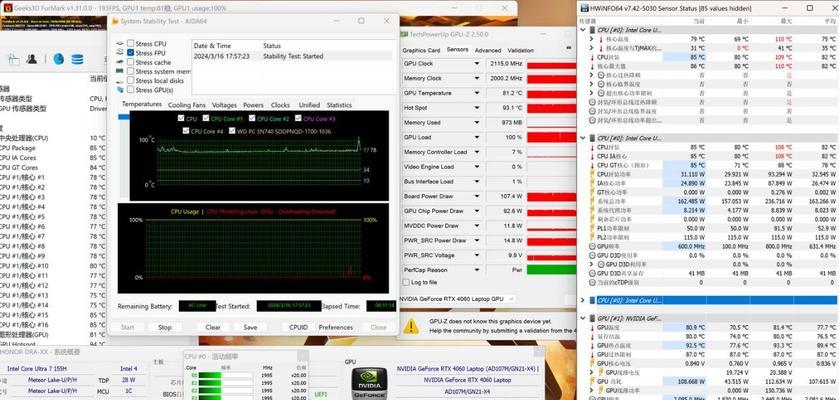Open the GPU Temperature sensor dropdown
839x400 pixels.
(477, 93)
